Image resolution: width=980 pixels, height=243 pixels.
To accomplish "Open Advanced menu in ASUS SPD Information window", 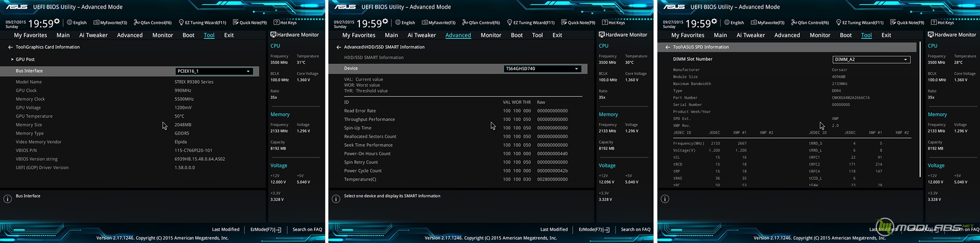I will 787,35.
